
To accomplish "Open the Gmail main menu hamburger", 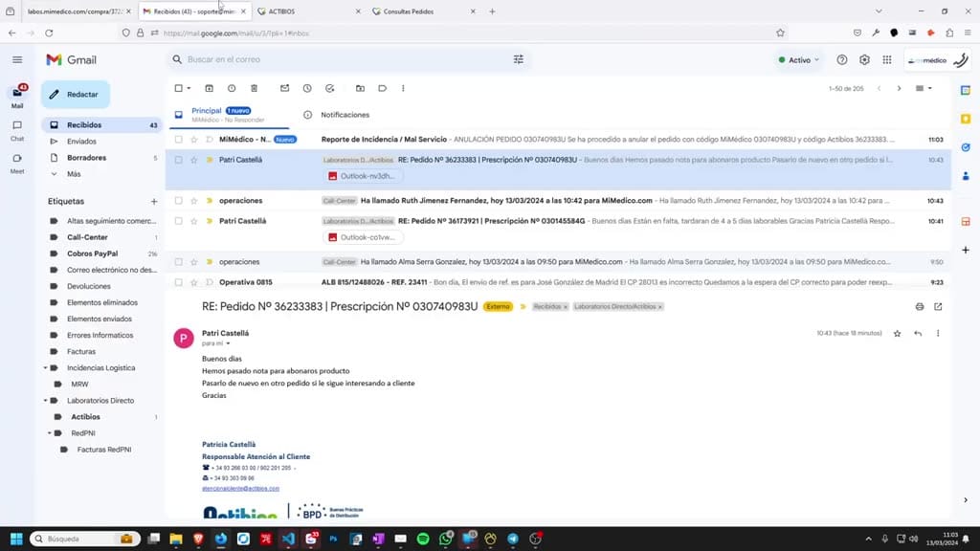I will coord(17,60).
